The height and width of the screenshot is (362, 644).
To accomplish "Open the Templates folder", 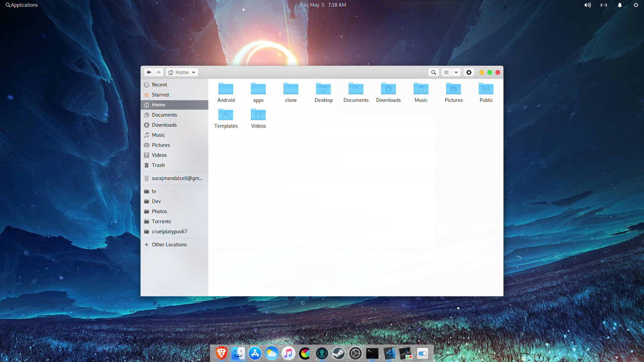I will coord(226,118).
